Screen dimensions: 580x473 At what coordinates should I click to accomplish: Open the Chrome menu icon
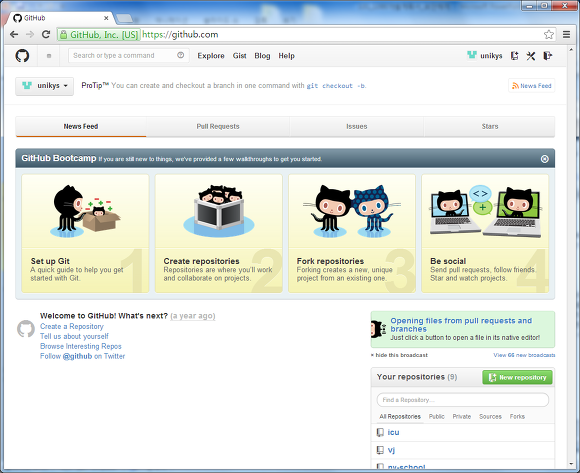point(566,34)
